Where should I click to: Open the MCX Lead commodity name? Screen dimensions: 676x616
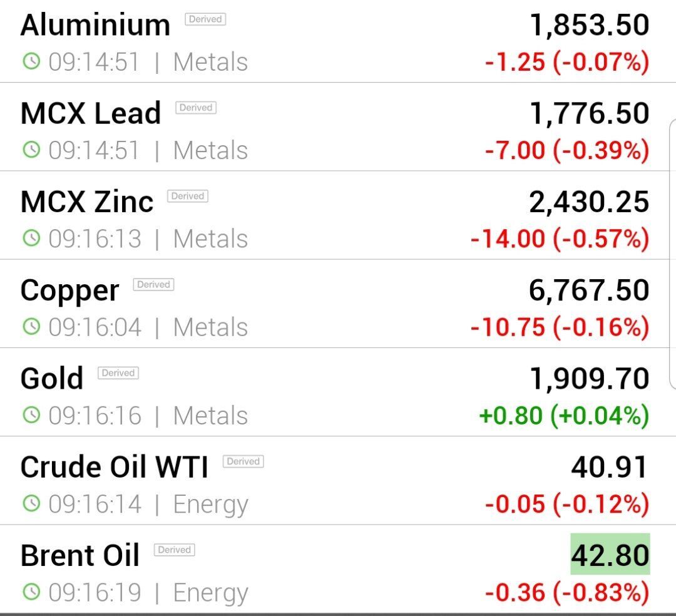(91, 113)
